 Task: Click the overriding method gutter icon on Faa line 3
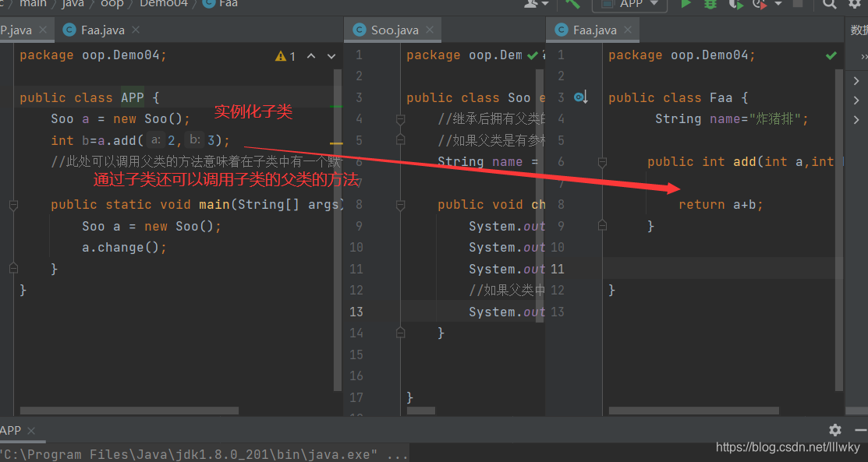[x=580, y=98]
